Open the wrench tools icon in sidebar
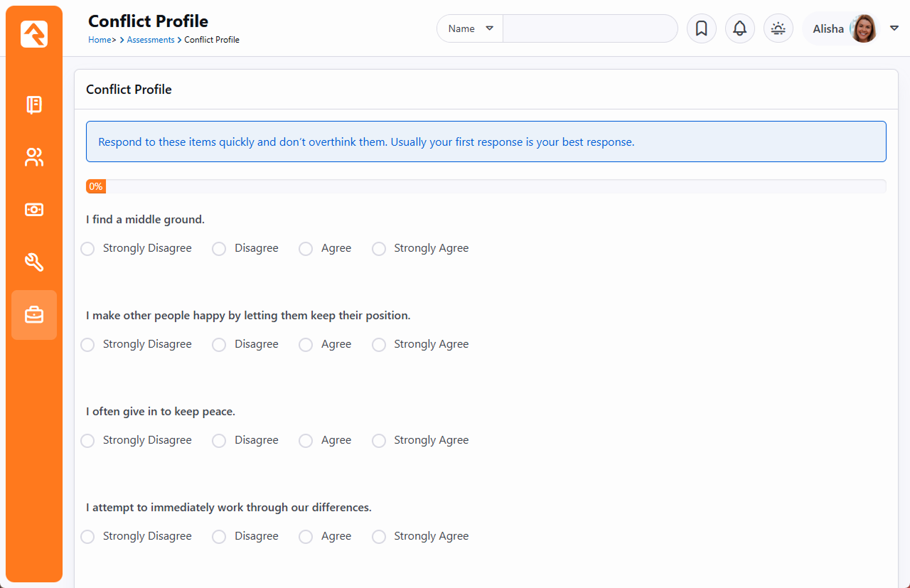The width and height of the screenshot is (910, 588). point(34,262)
